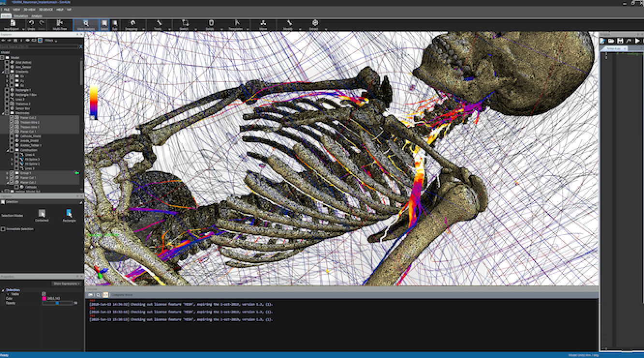Click the Show Expressions button

click(x=66, y=283)
